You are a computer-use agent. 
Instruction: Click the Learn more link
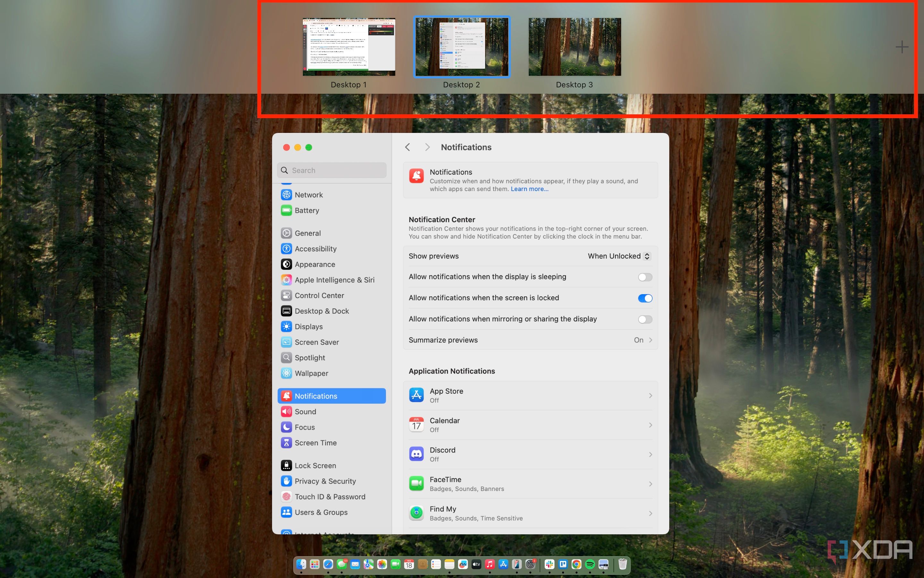(x=529, y=189)
